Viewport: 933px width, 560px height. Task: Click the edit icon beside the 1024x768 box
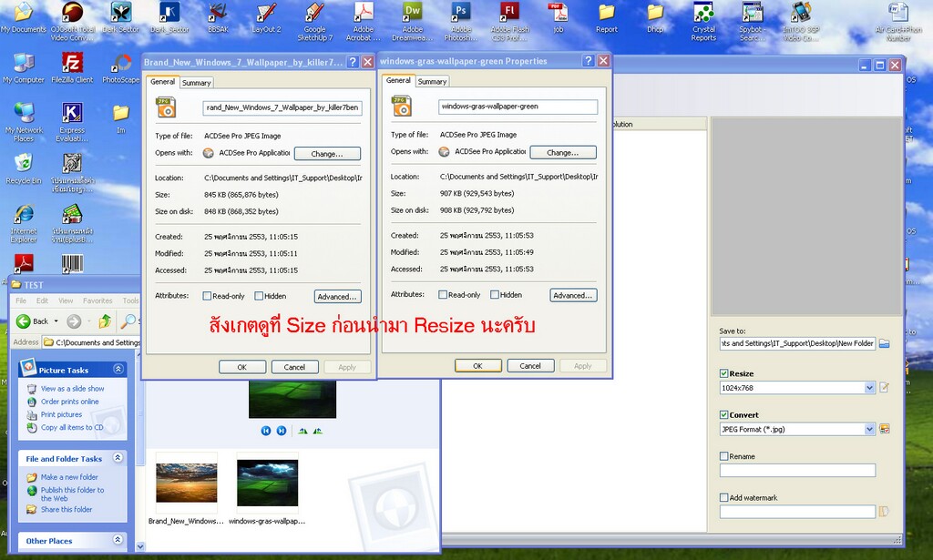click(884, 388)
